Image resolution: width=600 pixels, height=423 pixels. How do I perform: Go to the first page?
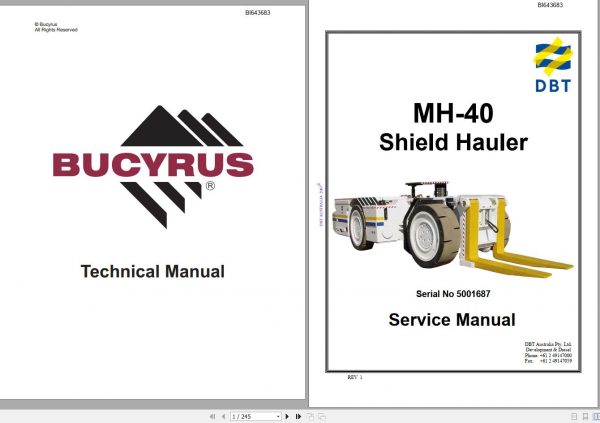(x=212, y=416)
